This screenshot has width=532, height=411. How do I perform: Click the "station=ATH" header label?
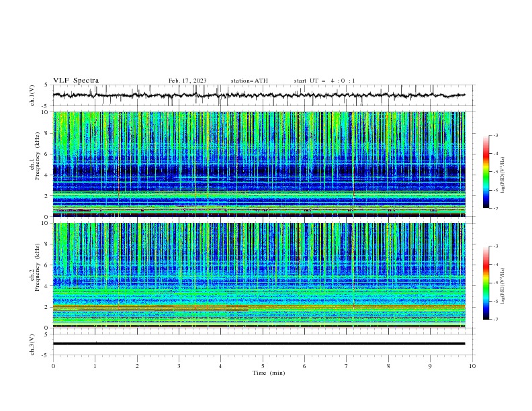coord(249,81)
